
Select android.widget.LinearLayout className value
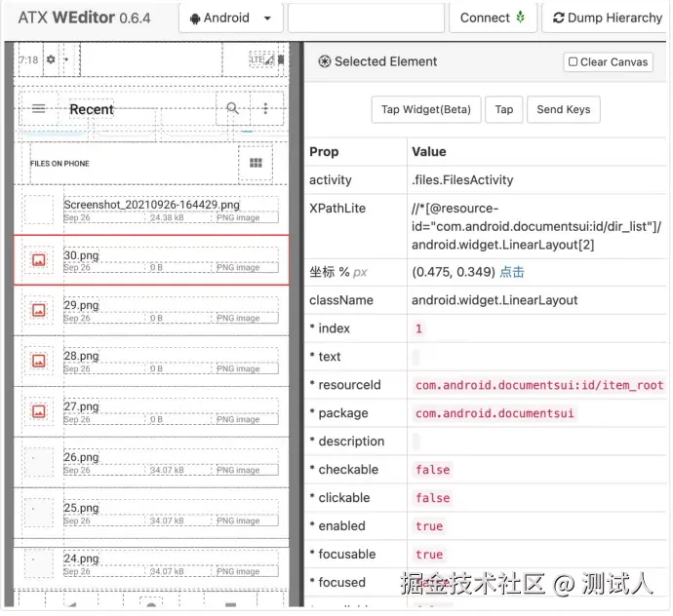pyautogui.click(x=495, y=300)
